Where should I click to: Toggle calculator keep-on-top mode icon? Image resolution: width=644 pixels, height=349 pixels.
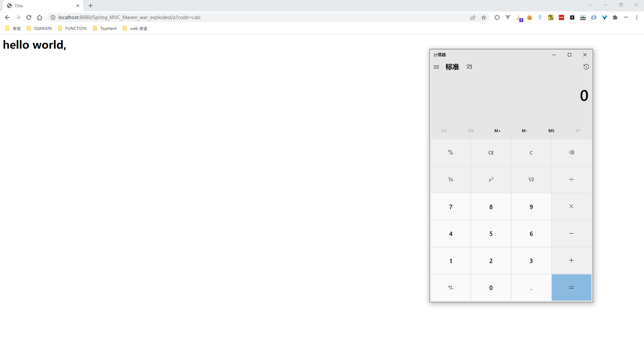[469, 67]
